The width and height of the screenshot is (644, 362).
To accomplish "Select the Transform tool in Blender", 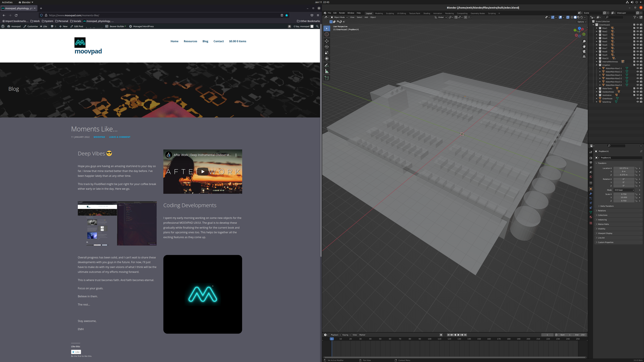I will click(327, 58).
